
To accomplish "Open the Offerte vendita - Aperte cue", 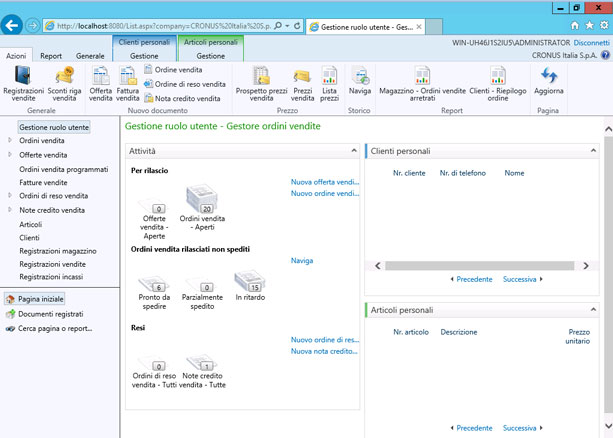I will pos(154,219).
